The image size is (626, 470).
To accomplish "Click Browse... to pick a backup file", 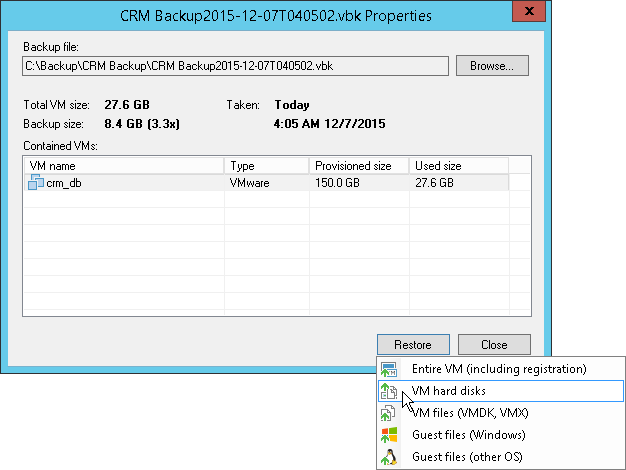I will coord(492,65).
